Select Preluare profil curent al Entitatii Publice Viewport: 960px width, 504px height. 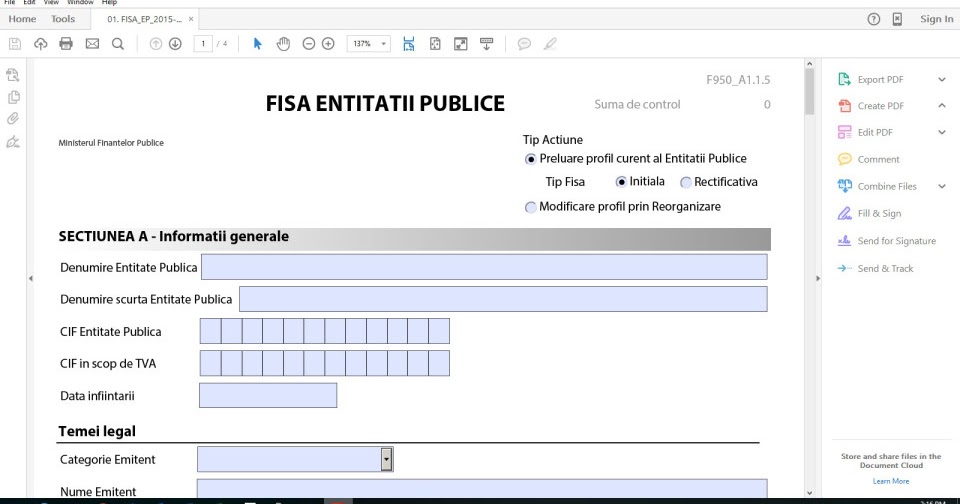coord(531,159)
